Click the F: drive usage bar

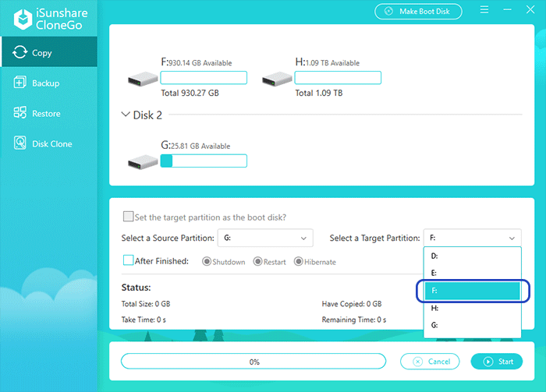pos(204,78)
